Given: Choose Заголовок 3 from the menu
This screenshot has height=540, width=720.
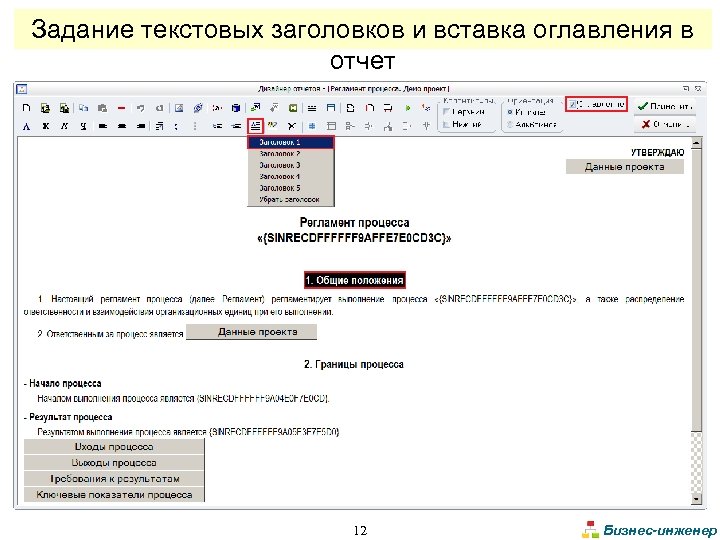Looking at the screenshot, I should tap(291, 165).
